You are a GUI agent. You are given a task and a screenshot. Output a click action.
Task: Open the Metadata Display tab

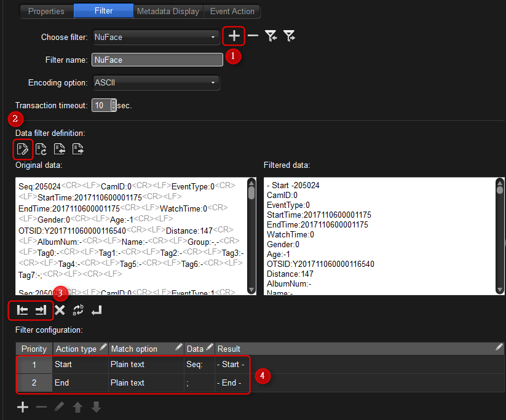tap(168, 11)
